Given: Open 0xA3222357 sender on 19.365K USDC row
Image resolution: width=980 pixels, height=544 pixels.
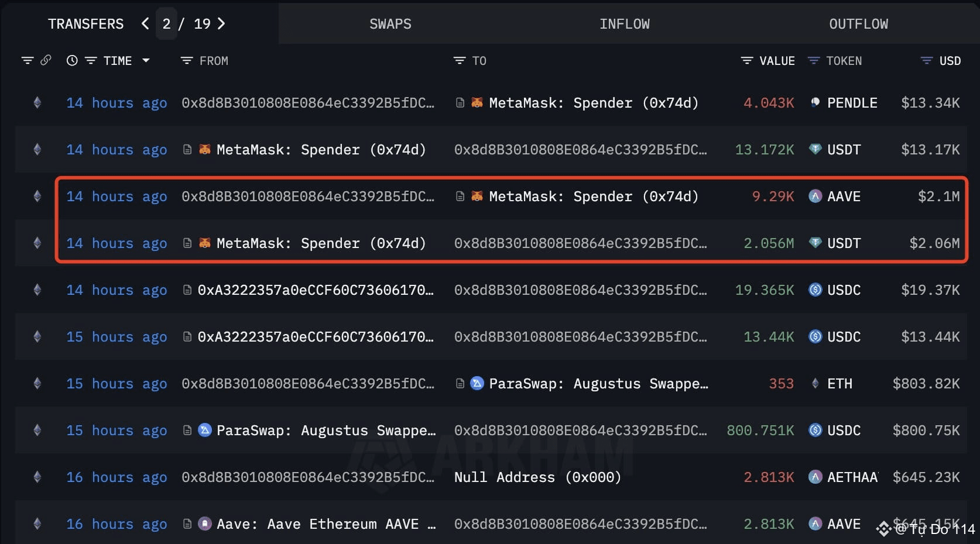Looking at the screenshot, I should click(316, 290).
